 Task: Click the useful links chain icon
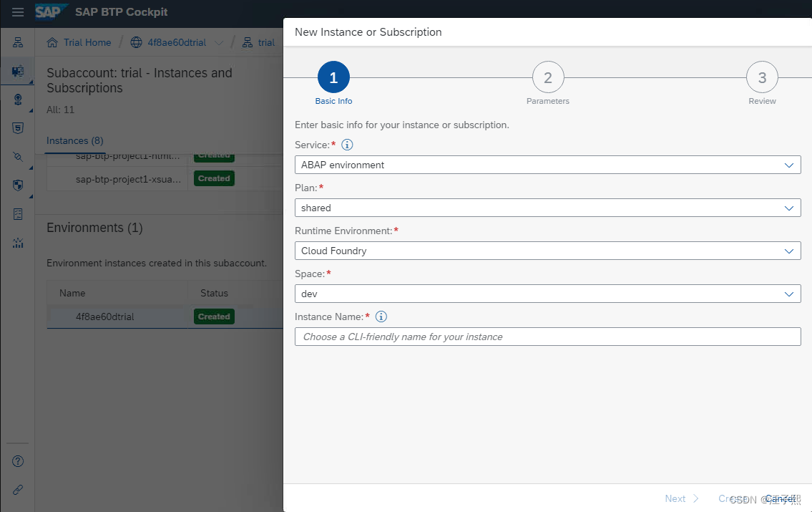(18, 490)
